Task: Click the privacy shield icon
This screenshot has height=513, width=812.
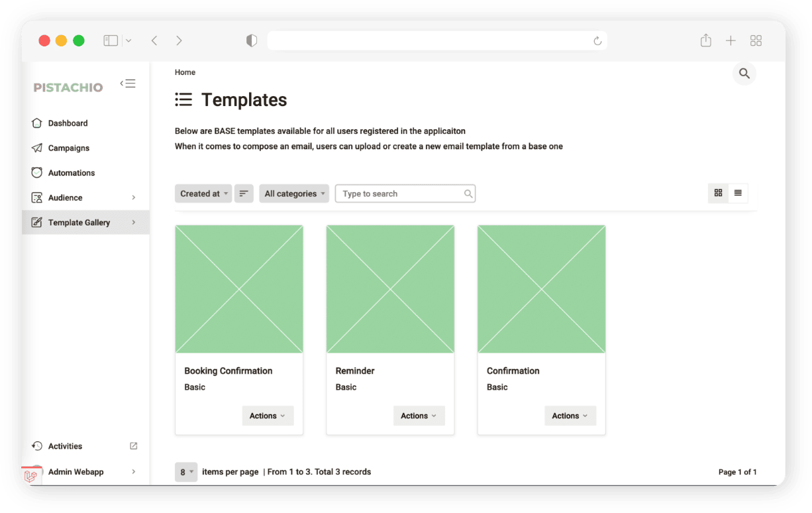Action: [x=251, y=41]
